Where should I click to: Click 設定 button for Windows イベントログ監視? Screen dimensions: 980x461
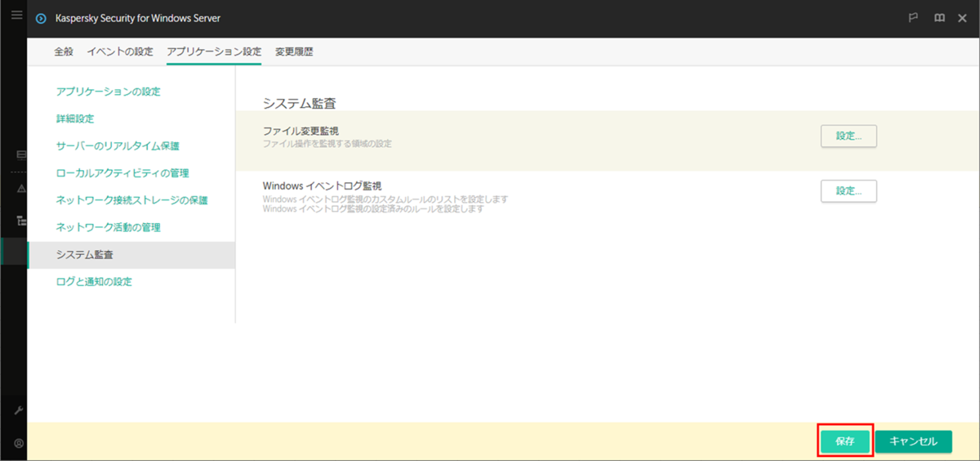849,190
